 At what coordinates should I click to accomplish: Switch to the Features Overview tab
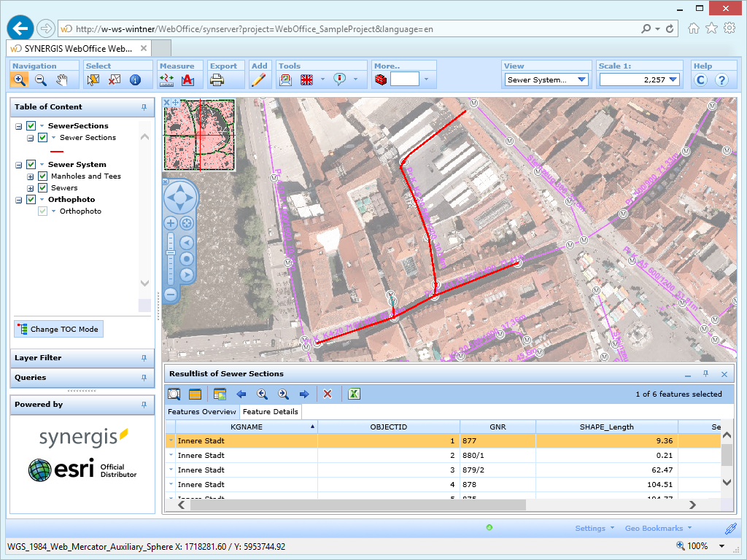201,411
